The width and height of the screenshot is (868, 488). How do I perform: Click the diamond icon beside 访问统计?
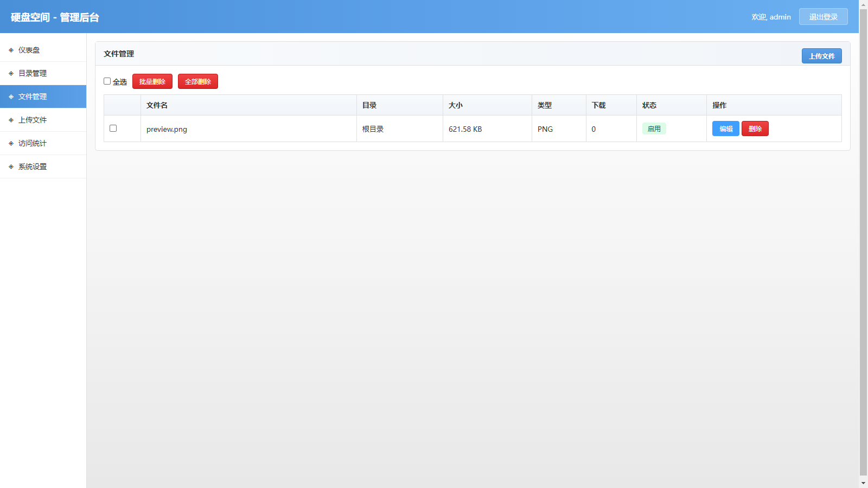pos(11,143)
